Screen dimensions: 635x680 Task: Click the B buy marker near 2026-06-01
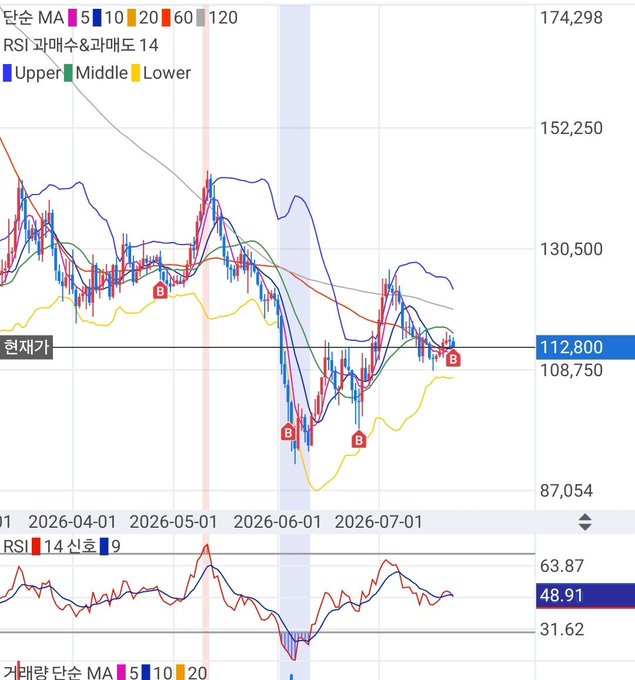point(288,432)
